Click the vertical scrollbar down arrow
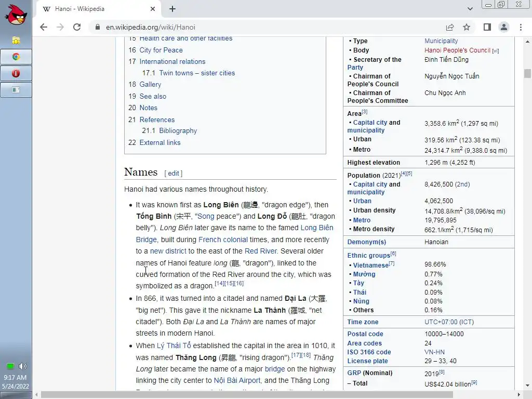The width and height of the screenshot is (532, 399). click(x=527, y=386)
